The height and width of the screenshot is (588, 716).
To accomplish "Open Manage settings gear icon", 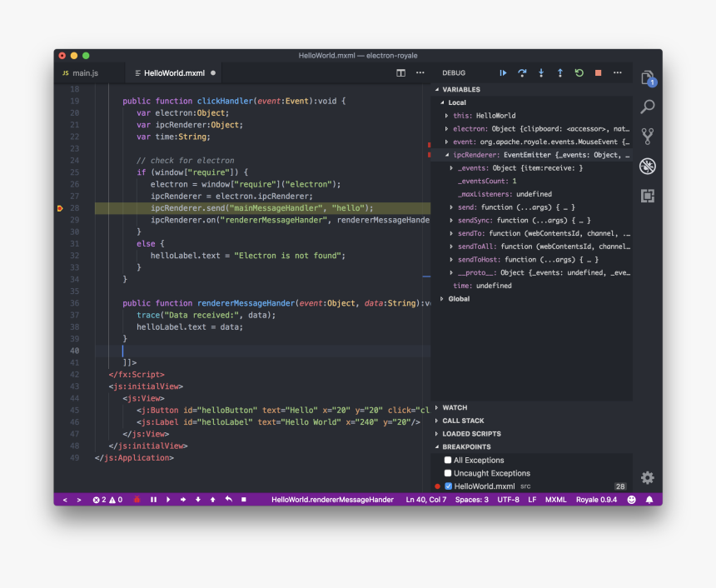I will coord(648,478).
